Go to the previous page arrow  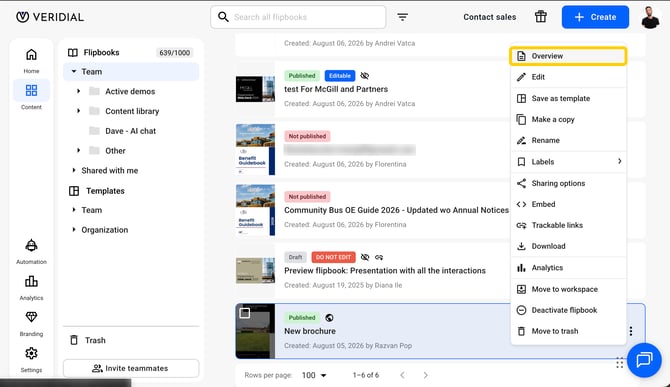[402, 375]
